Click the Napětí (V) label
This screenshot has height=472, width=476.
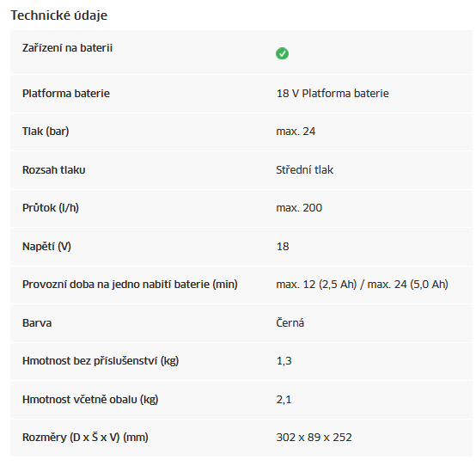[46, 246]
